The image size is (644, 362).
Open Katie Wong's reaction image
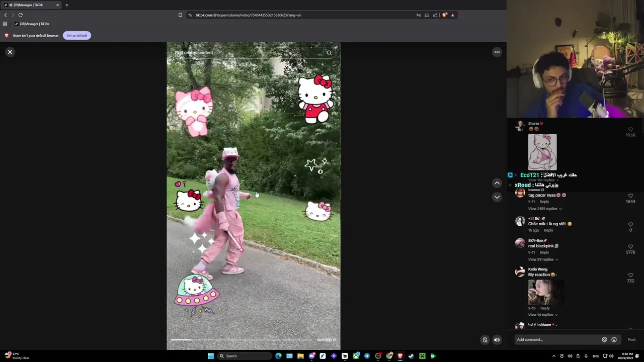545,292
